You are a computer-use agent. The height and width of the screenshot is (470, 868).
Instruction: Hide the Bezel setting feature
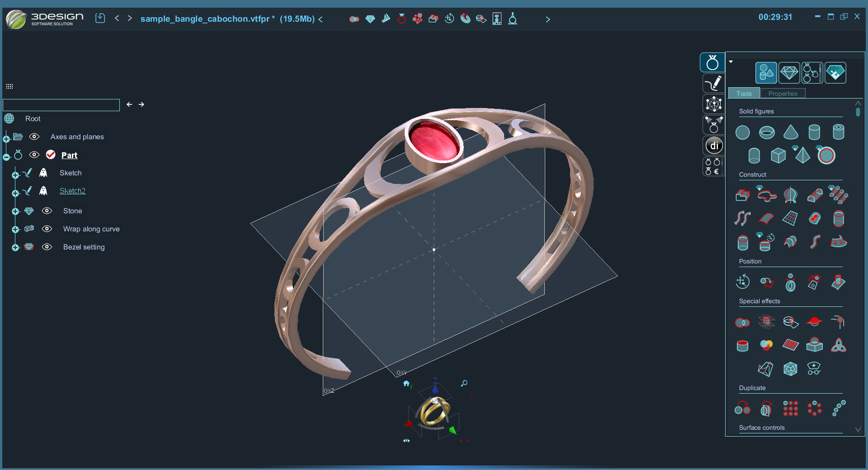coord(47,247)
